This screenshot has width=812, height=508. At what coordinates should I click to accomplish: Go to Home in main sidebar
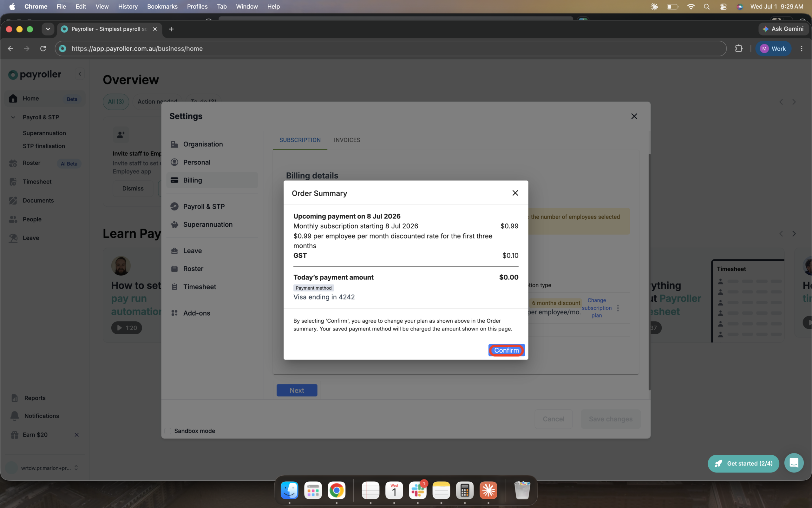point(45,98)
